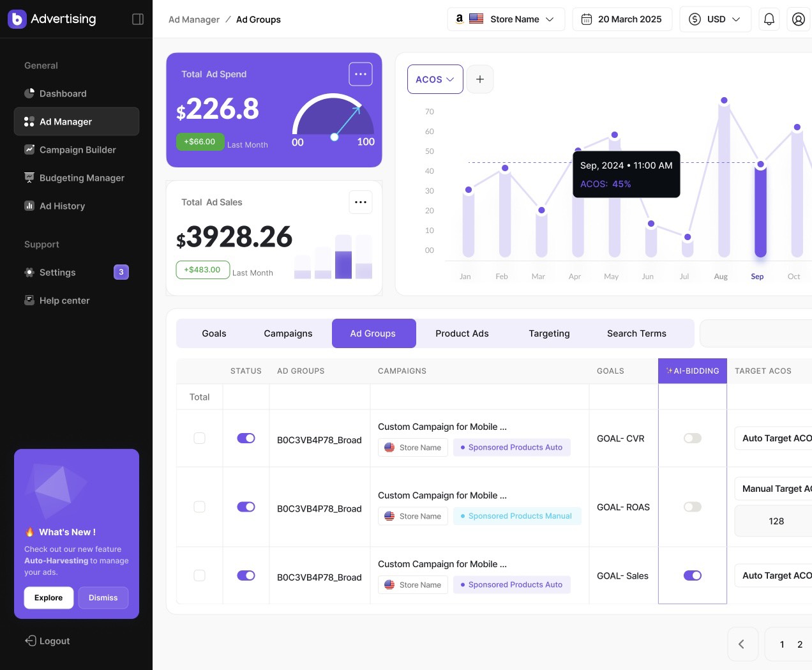The height and width of the screenshot is (670, 812).
Task: Tick the checkbox for GOAL- ROAS row
Action: point(200,507)
